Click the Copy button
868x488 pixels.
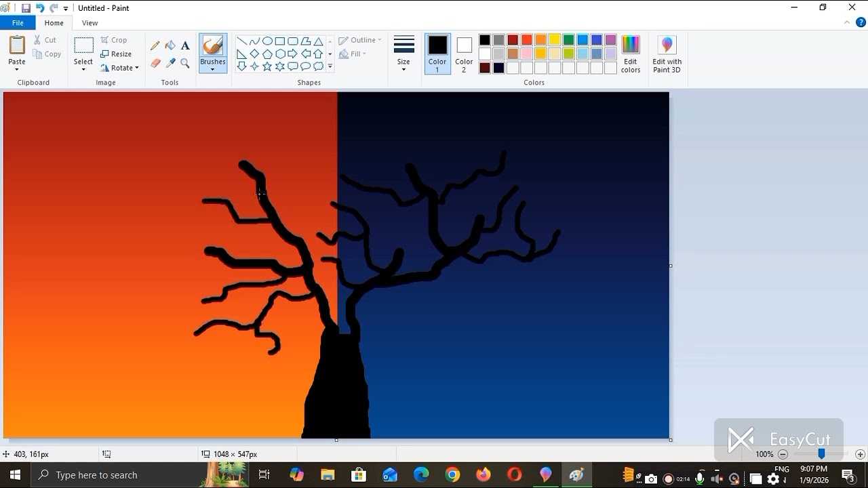coord(47,54)
